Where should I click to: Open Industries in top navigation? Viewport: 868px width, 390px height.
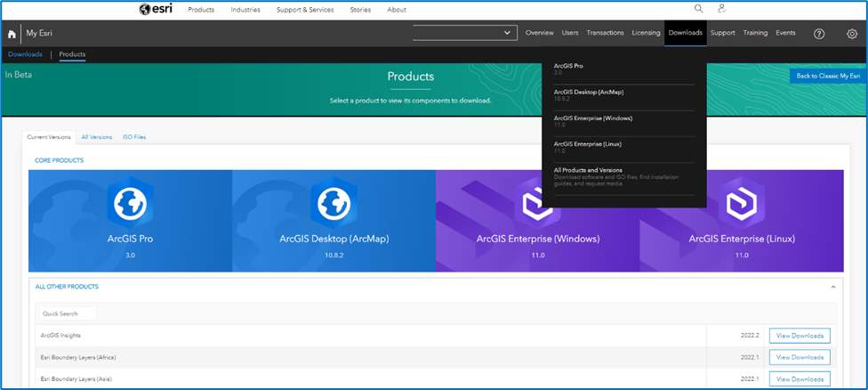(x=245, y=10)
